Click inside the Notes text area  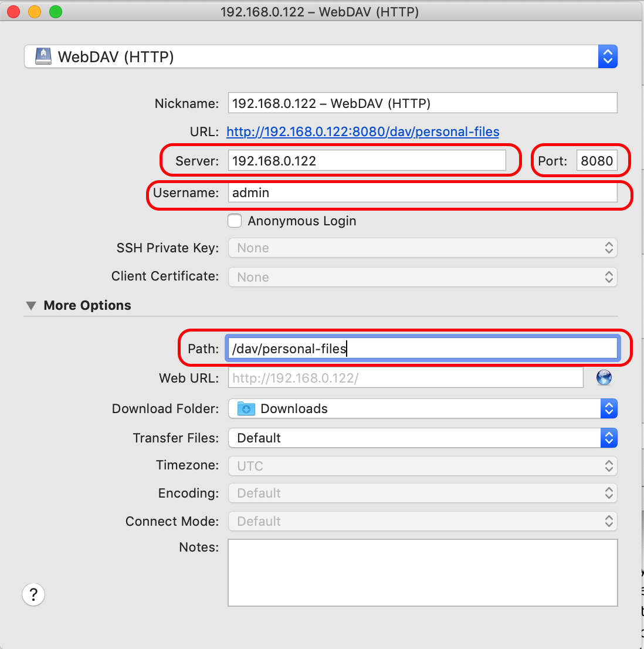pos(423,573)
